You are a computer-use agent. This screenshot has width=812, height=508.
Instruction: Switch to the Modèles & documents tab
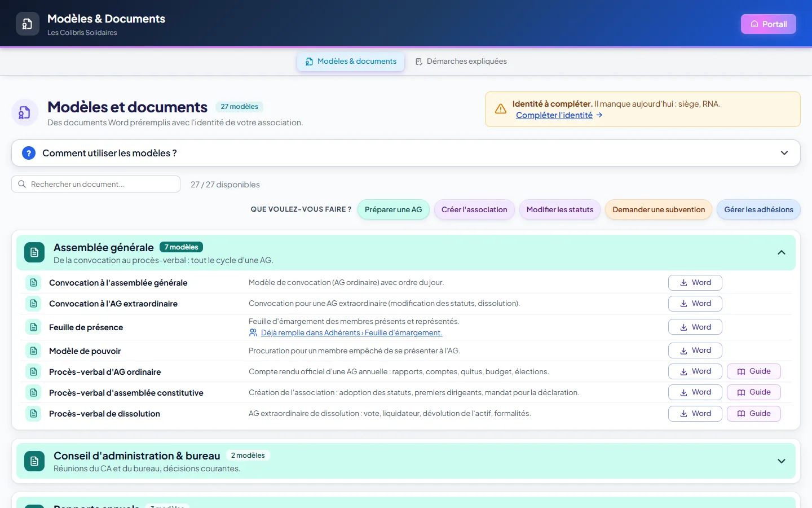coord(351,62)
